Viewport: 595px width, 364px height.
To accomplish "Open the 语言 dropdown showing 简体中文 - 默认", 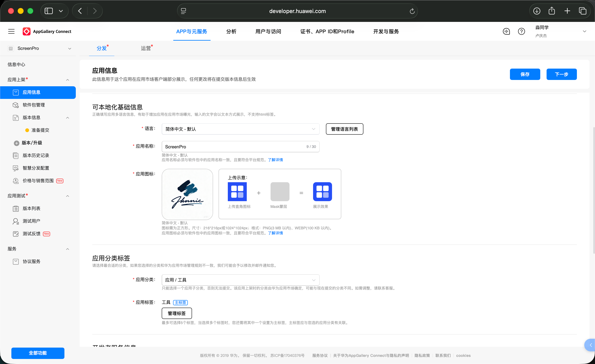I will click(x=240, y=129).
